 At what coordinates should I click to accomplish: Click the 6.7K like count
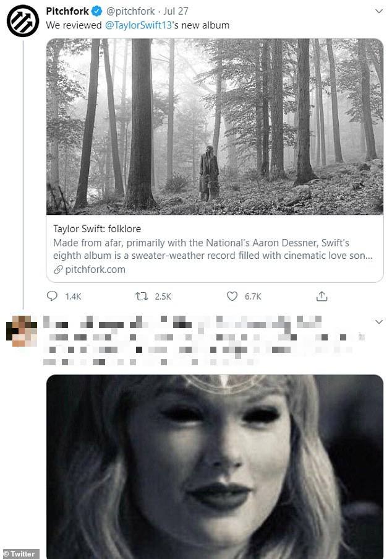[250, 296]
